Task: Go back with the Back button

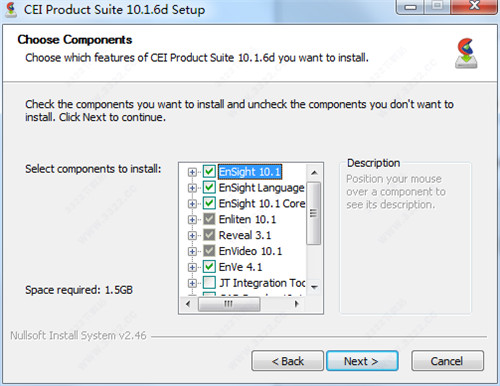Action: point(287,361)
